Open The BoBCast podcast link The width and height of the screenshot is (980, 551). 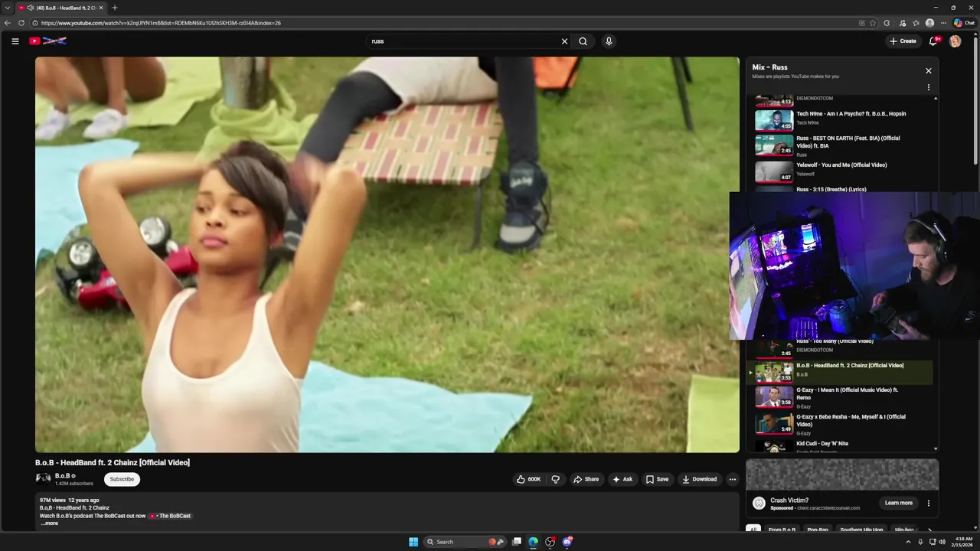pyautogui.click(x=170, y=516)
